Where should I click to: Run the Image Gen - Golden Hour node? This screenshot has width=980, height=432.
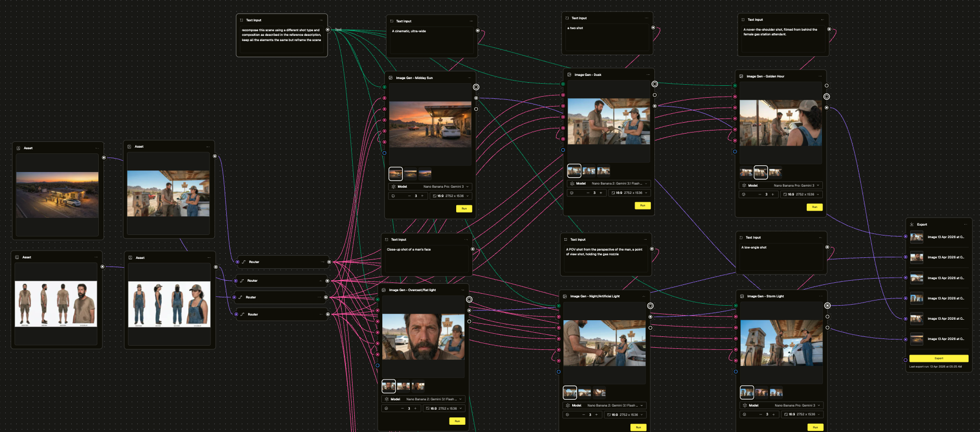click(x=815, y=207)
